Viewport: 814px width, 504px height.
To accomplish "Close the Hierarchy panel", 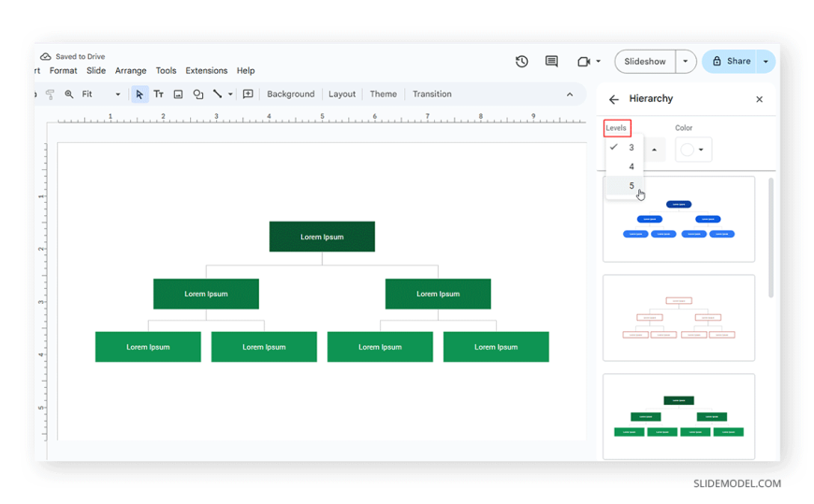I will pyautogui.click(x=759, y=99).
